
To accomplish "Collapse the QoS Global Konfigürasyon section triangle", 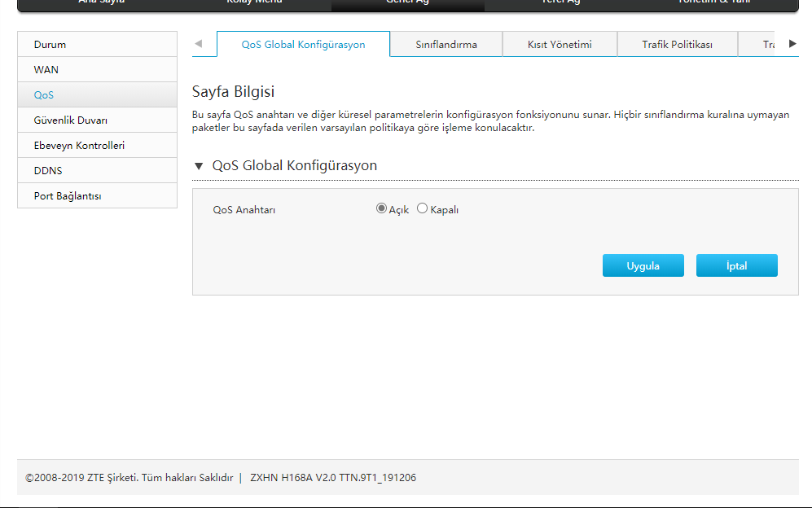I will point(199,166).
